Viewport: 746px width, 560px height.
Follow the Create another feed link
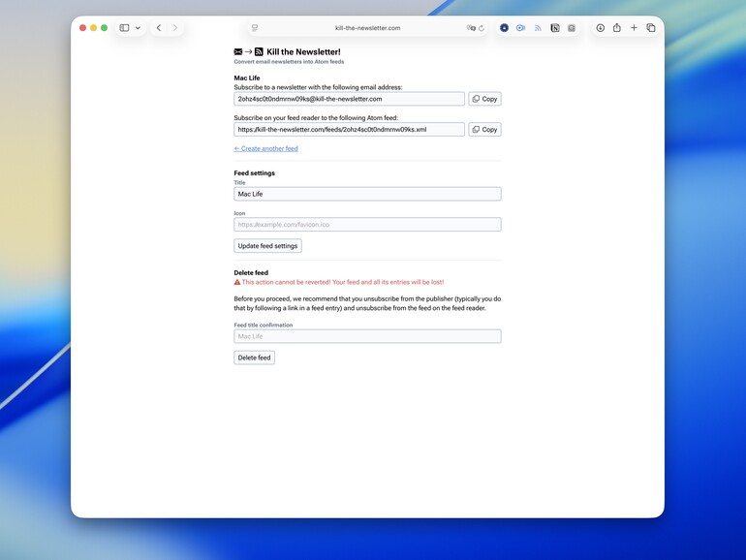click(266, 148)
